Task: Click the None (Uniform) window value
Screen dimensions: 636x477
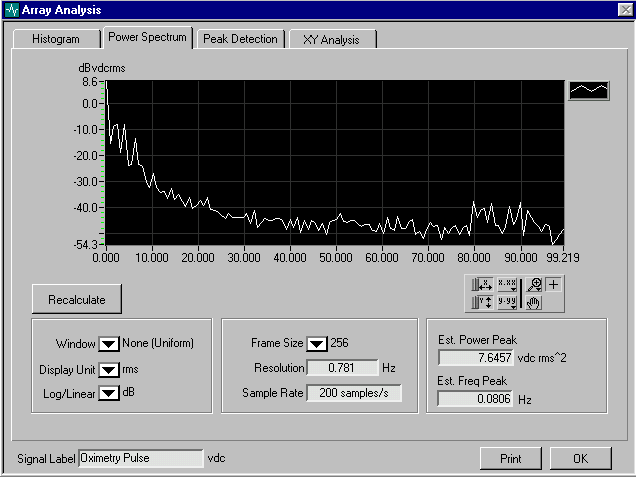Action: (x=158, y=343)
